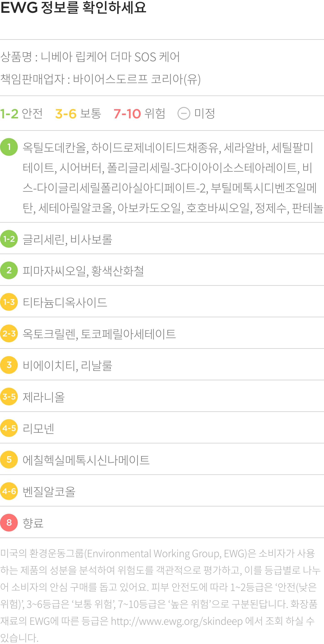
Task: Click the yellow 3-5 grade badge
Action: coord(9,396)
